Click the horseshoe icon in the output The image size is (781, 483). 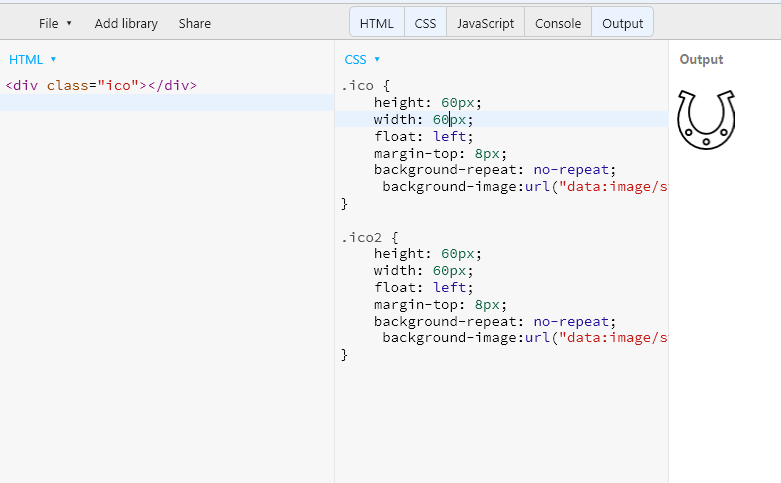(706, 120)
